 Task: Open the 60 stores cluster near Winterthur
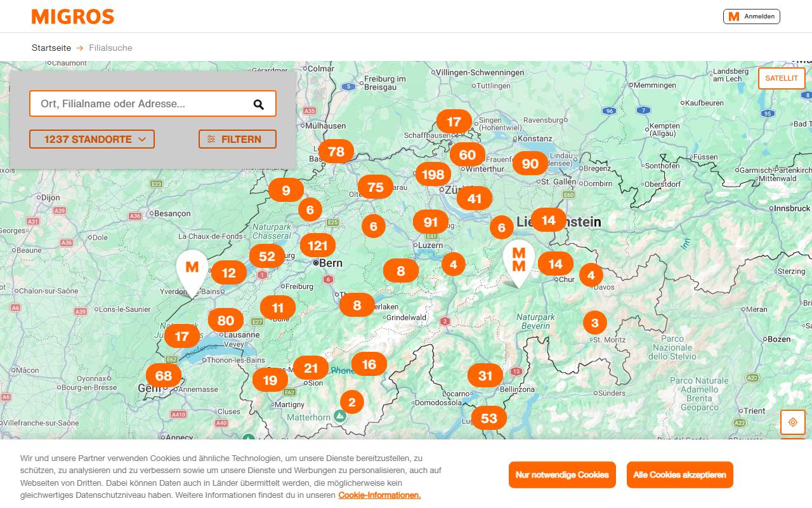[x=468, y=154]
